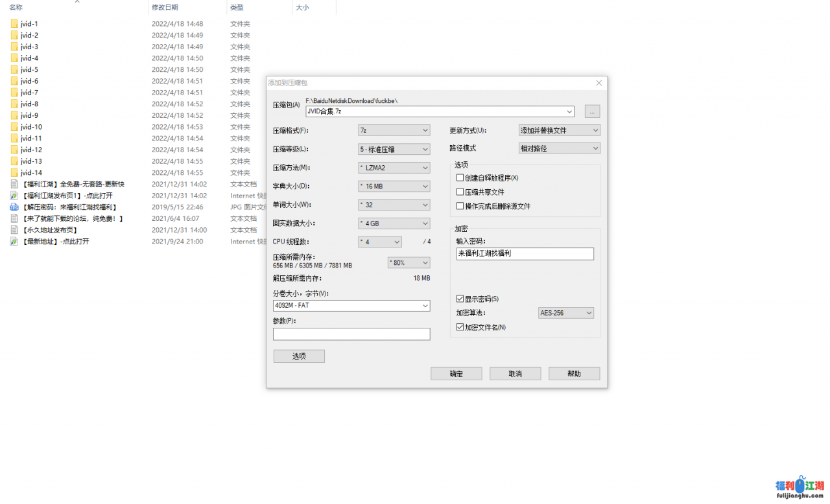Close the 添加到压缩包 dialog
The height and width of the screenshot is (504, 830).
tap(599, 83)
